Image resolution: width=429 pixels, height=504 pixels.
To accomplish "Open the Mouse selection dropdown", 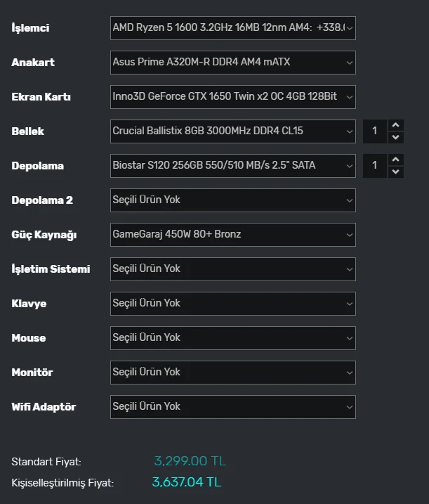I will [232, 338].
